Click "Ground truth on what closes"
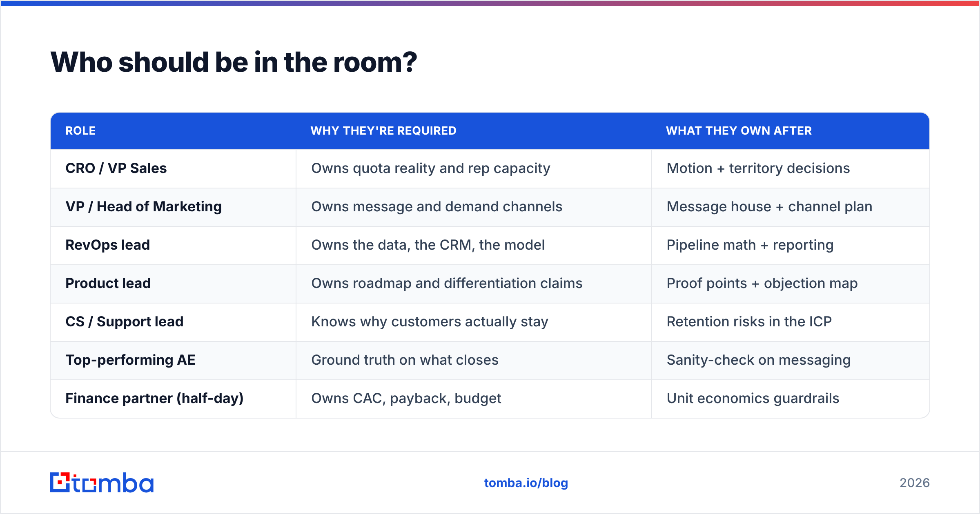Viewport: 980px width, 514px height. pyautogui.click(x=405, y=360)
